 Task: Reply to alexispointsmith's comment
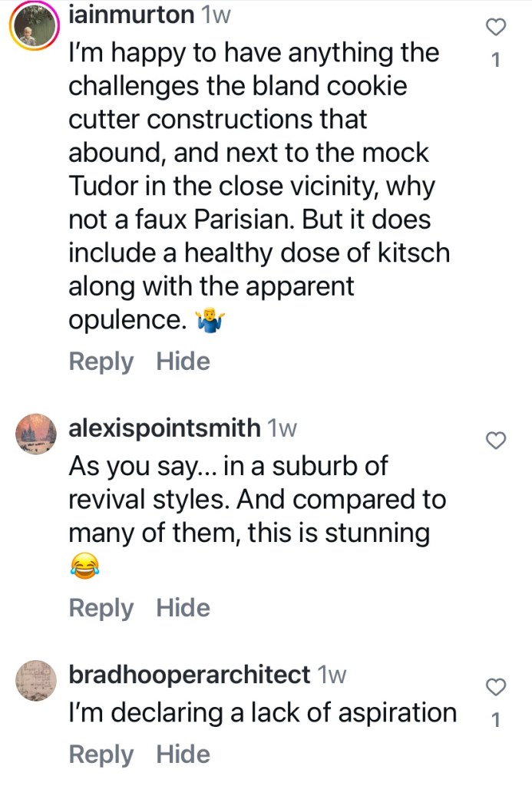pos(101,608)
